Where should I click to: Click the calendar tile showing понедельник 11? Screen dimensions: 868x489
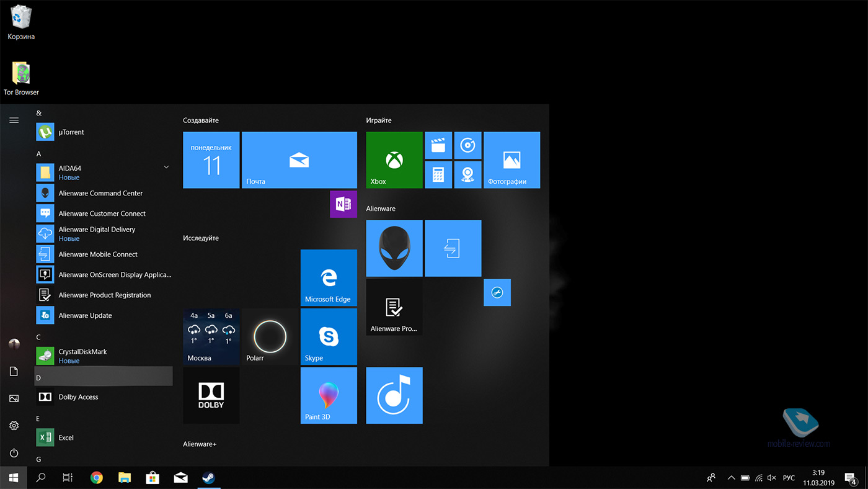coord(211,160)
